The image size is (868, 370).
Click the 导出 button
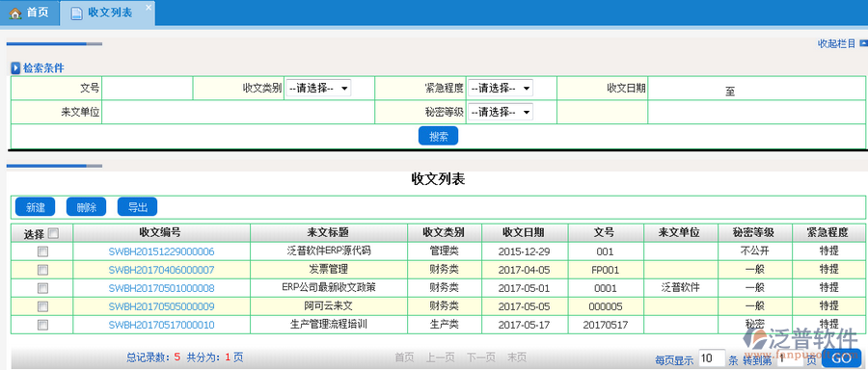(x=137, y=207)
